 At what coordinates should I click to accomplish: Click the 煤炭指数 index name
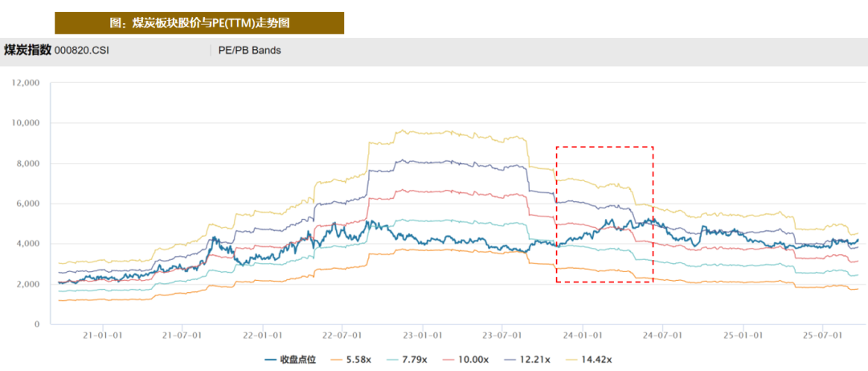28,50
